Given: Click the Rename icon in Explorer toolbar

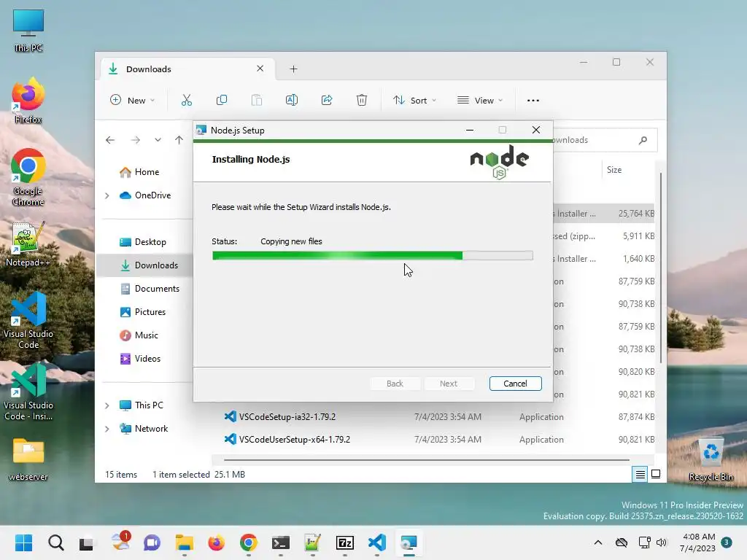Looking at the screenshot, I should [x=292, y=100].
